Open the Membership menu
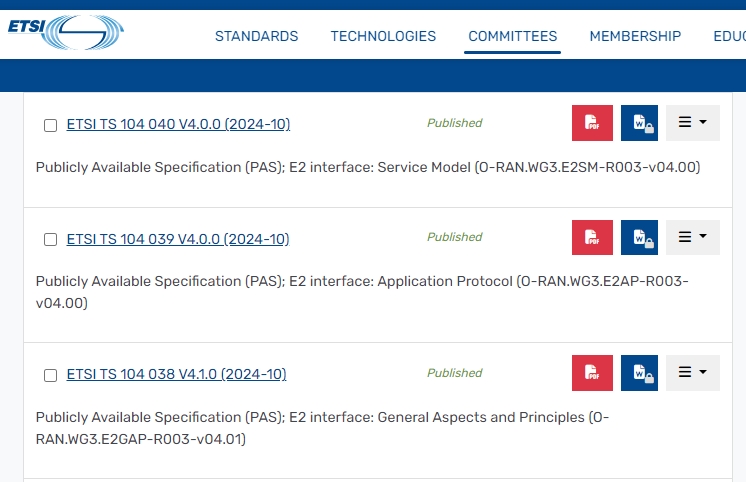 (x=635, y=36)
